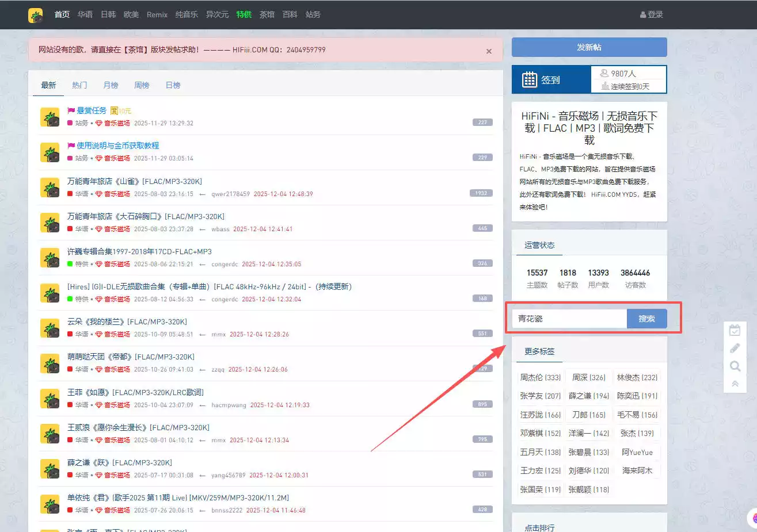757x532 pixels.
Task: Select the 刘德华 (120) tag
Action: (x=588, y=470)
